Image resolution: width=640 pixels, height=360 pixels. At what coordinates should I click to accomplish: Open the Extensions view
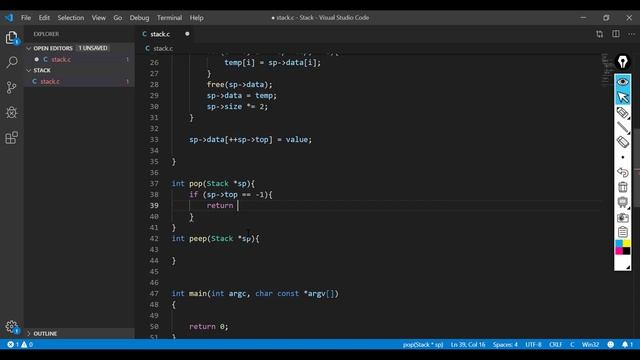click(11, 138)
